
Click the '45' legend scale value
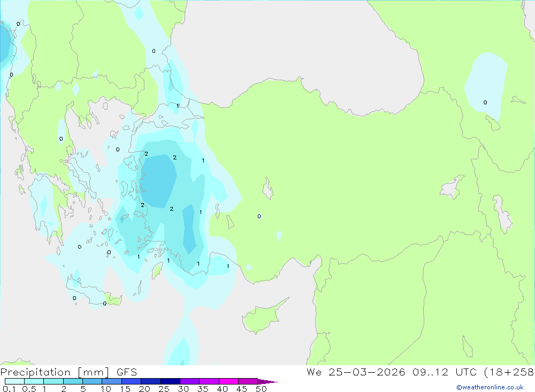click(242, 389)
